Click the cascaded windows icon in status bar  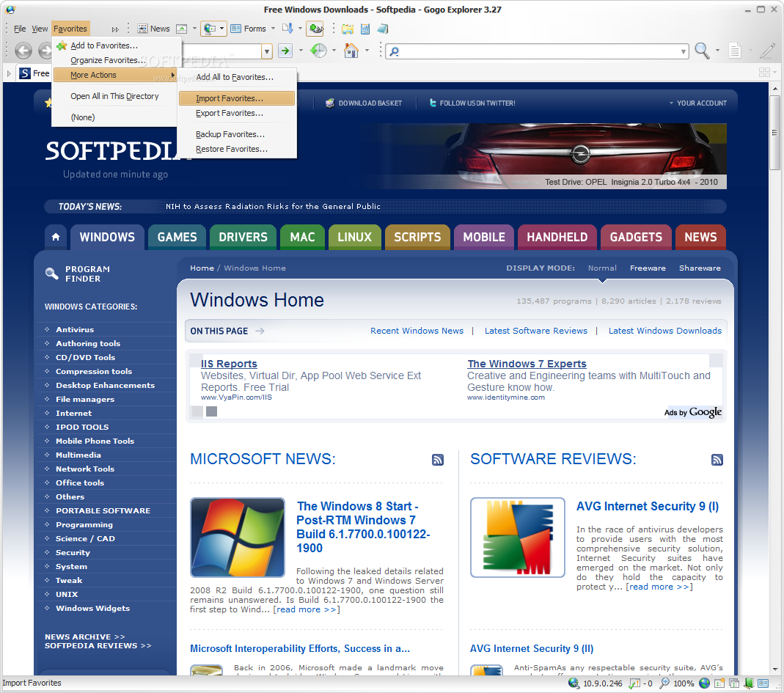734,683
